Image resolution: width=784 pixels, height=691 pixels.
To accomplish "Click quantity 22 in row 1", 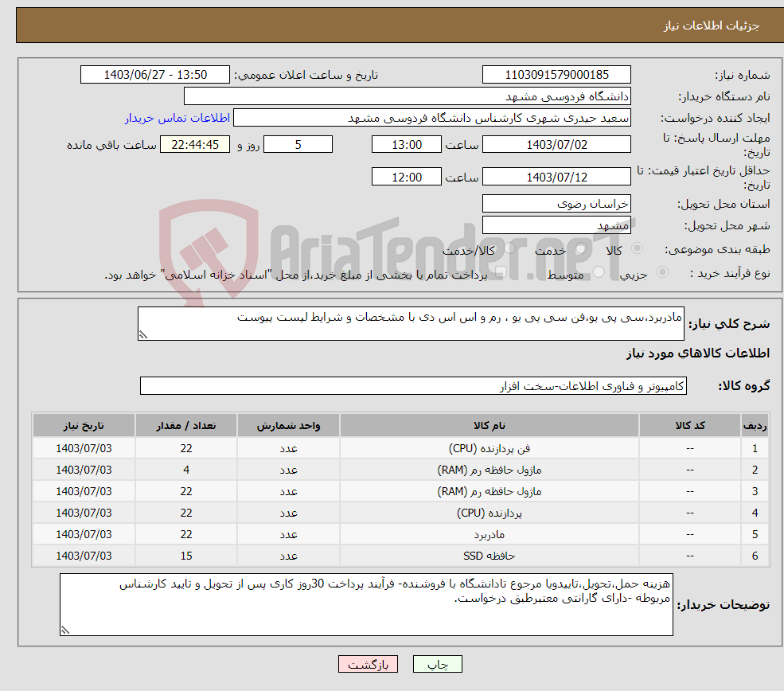I will (x=186, y=448).
